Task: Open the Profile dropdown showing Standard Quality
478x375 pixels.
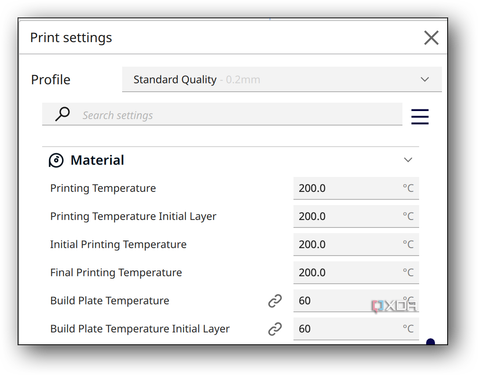Action: pos(282,79)
